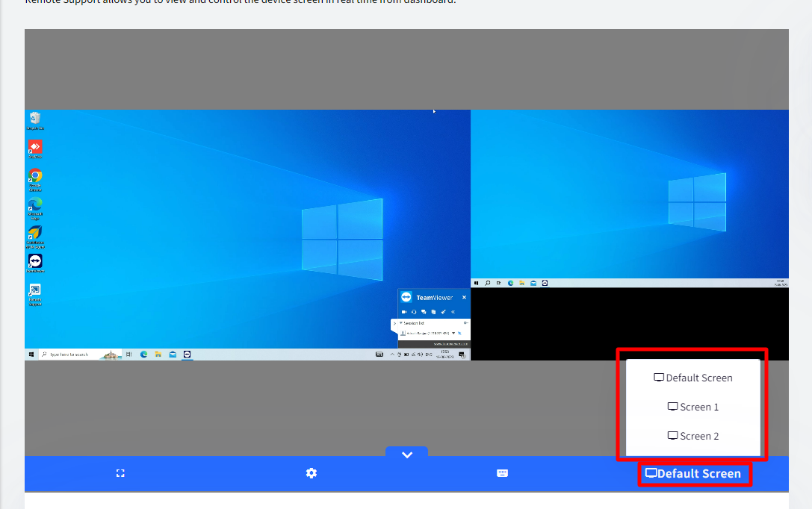Open whiteboard pen in the TeamViewer panel
This screenshot has height=509, width=812.
pos(443,312)
